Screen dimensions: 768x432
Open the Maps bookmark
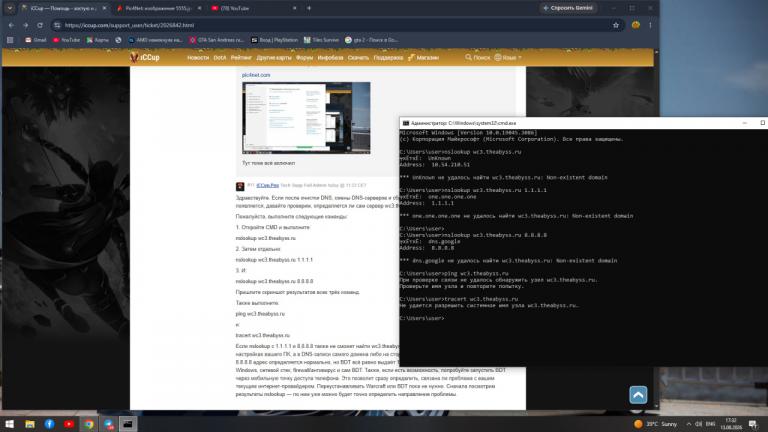97,40
